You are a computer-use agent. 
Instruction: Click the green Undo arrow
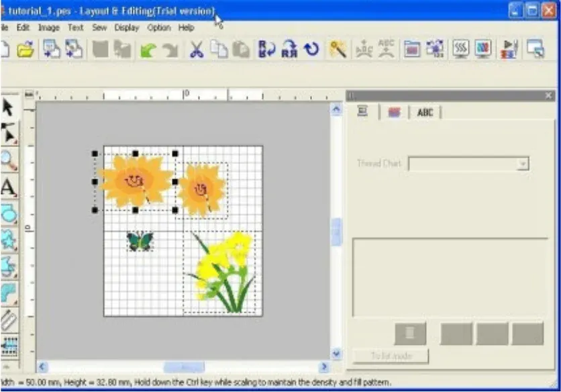click(148, 50)
